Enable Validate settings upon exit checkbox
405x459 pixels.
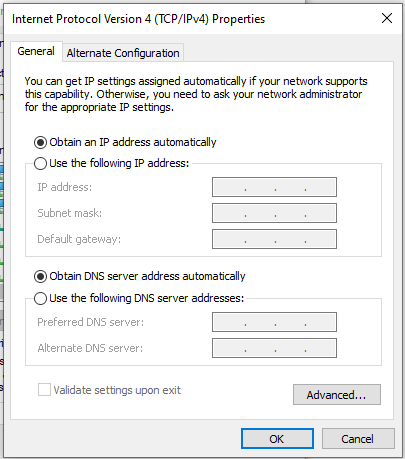pyautogui.click(x=44, y=390)
